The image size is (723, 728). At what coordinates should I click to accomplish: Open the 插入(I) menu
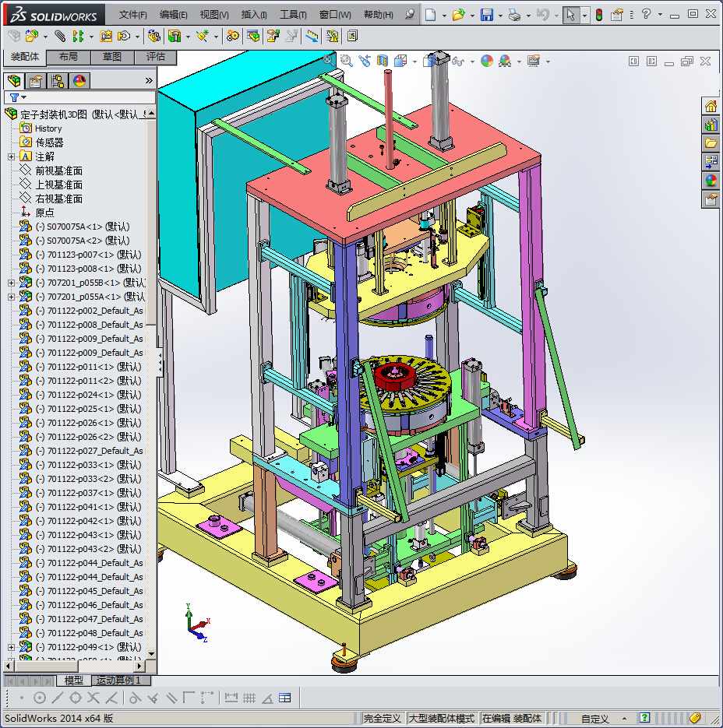(x=254, y=15)
